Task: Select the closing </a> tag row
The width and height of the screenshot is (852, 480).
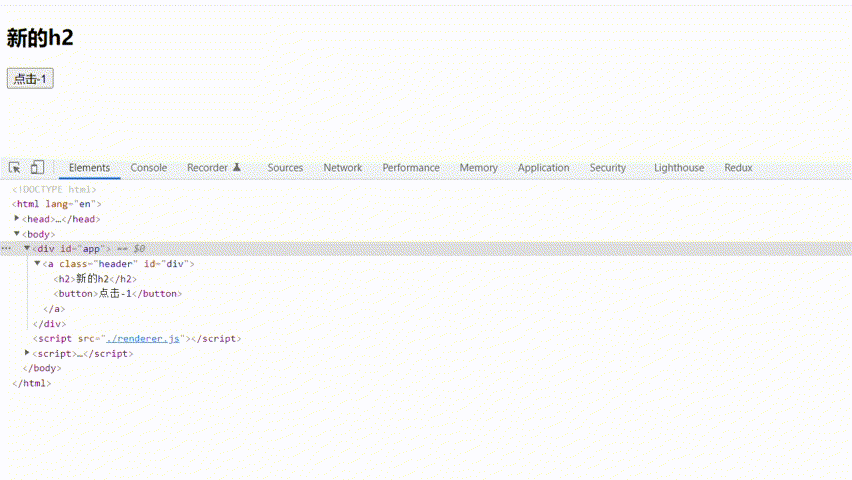Action: coord(54,309)
